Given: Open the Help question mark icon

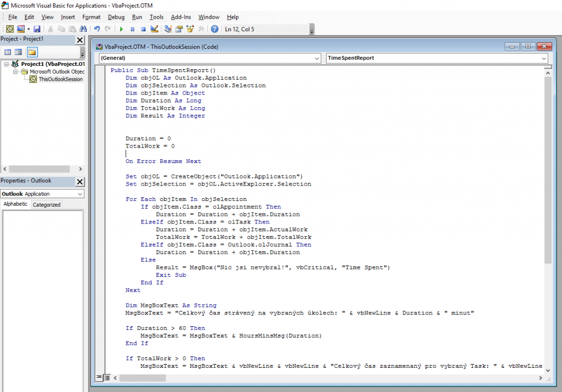Looking at the screenshot, I should coord(215,29).
